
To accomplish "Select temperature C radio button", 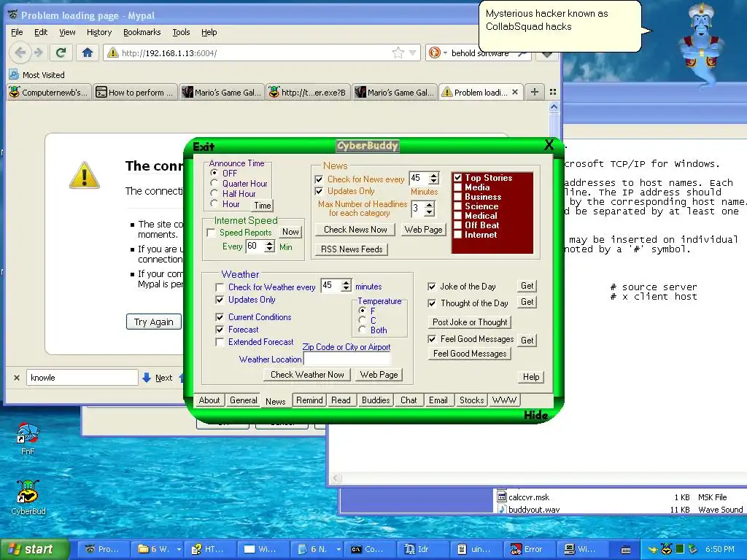I will pyautogui.click(x=362, y=320).
